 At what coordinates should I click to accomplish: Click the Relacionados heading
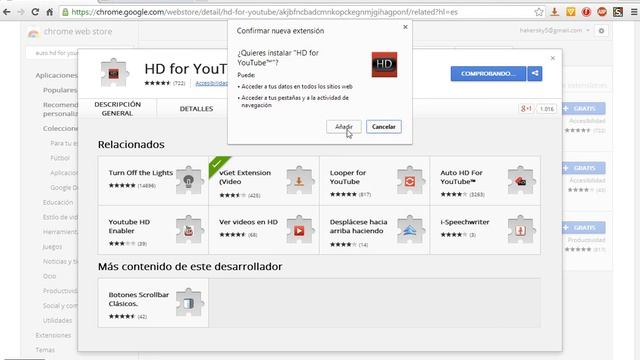click(131, 144)
